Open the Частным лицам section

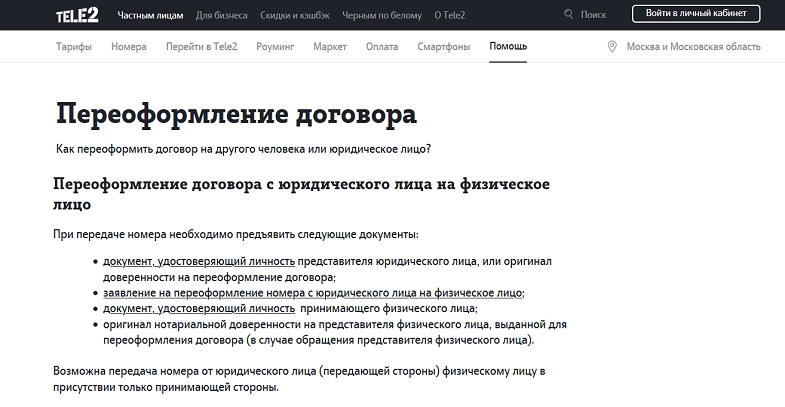coord(150,16)
